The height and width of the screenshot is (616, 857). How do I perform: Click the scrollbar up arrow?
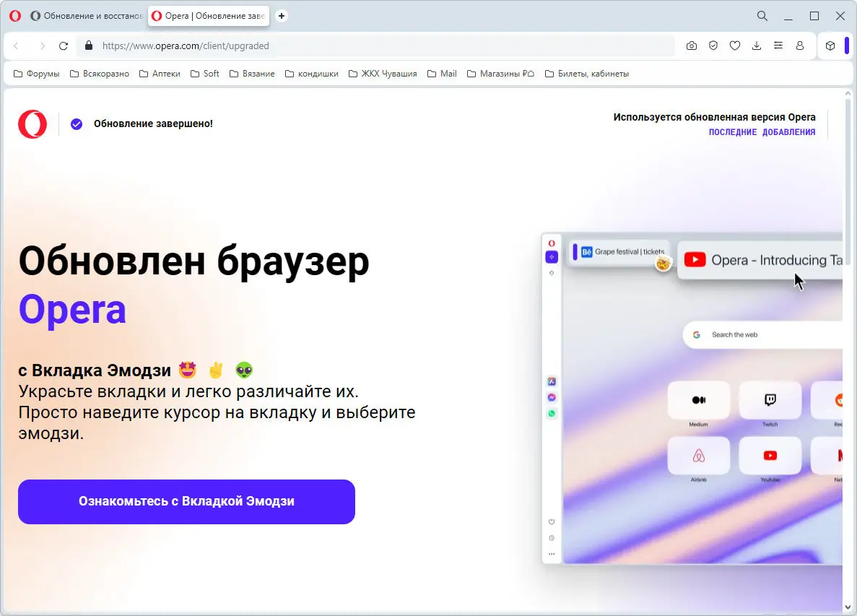[848, 94]
